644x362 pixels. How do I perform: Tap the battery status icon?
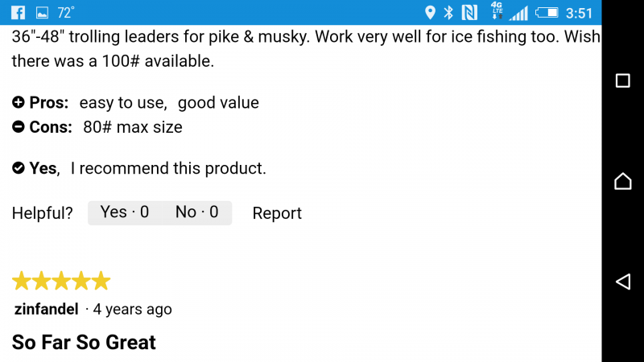point(547,12)
